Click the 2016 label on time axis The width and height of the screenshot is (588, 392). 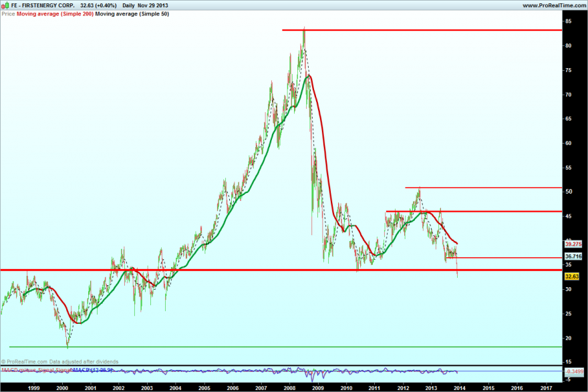(517, 388)
